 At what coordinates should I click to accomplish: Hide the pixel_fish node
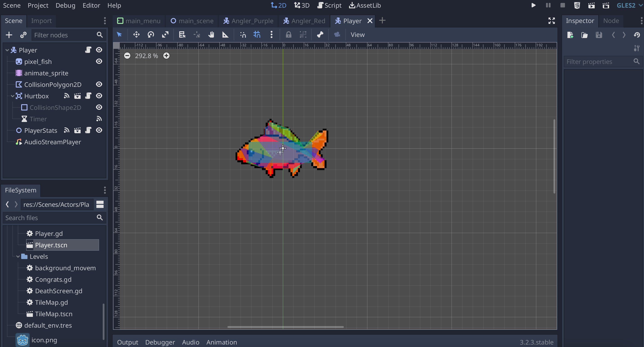[99, 61]
